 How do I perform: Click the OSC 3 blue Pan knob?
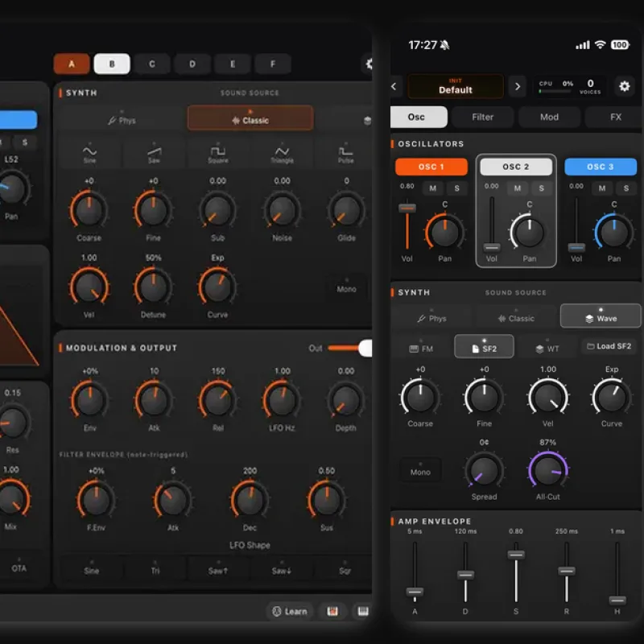tap(614, 232)
